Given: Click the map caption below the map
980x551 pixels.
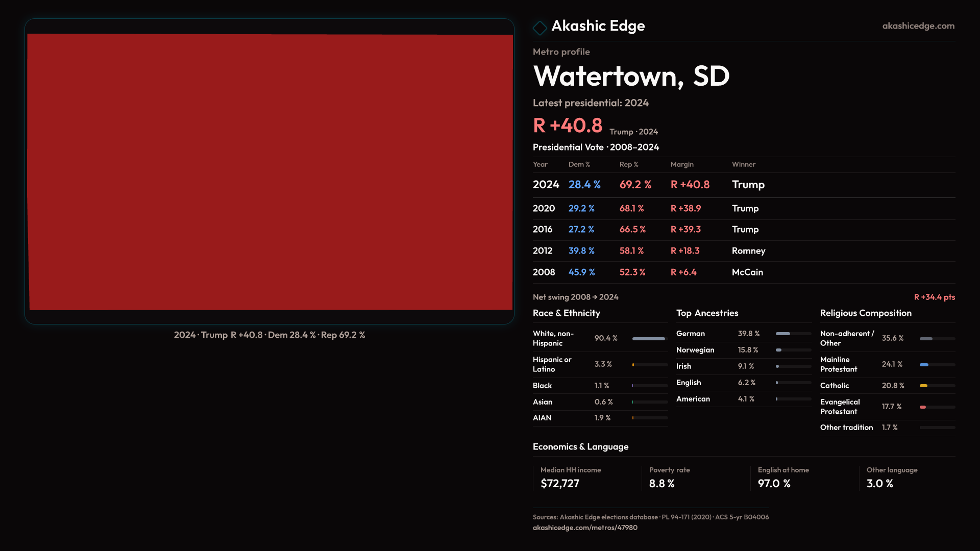Looking at the screenshot, I should coord(269,335).
